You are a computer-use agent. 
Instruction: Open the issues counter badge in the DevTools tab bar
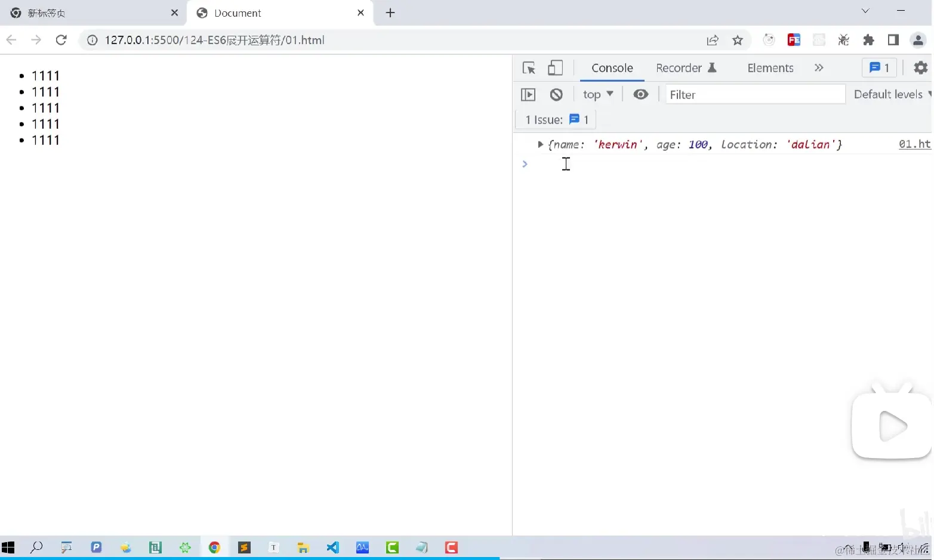tap(879, 68)
